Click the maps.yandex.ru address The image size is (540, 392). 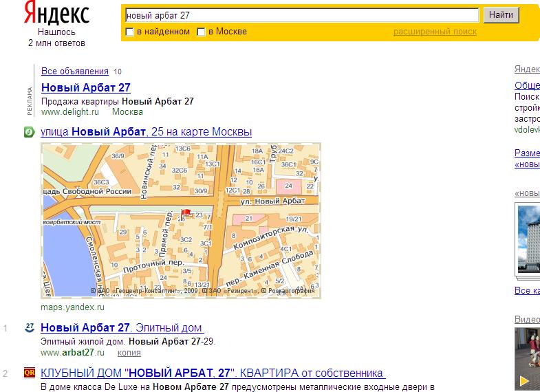click(x=72, y=307)
